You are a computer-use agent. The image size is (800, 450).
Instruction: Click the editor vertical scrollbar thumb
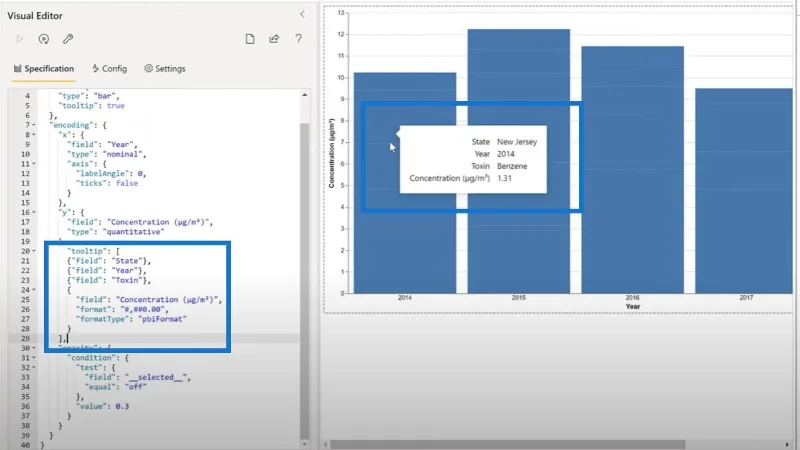305,281
